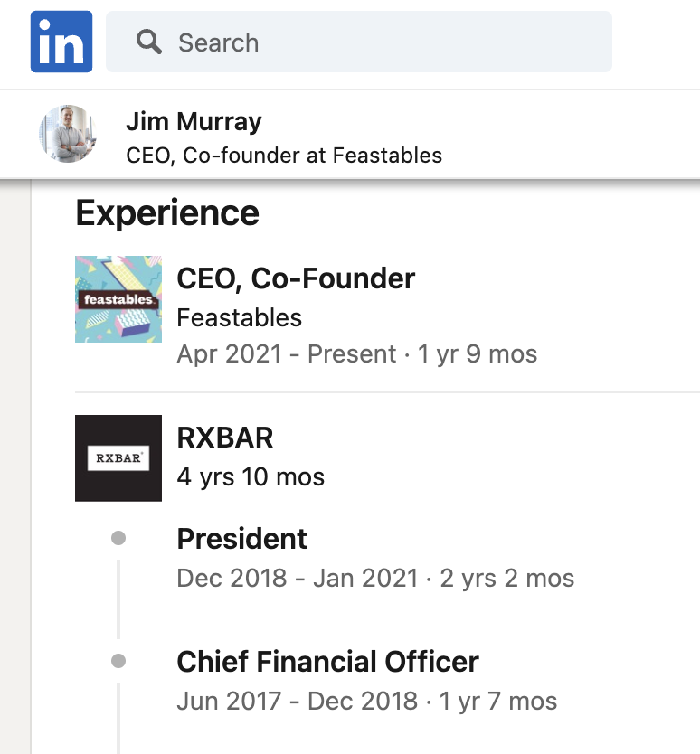Open the RXBAR company heading

(225, 438)
